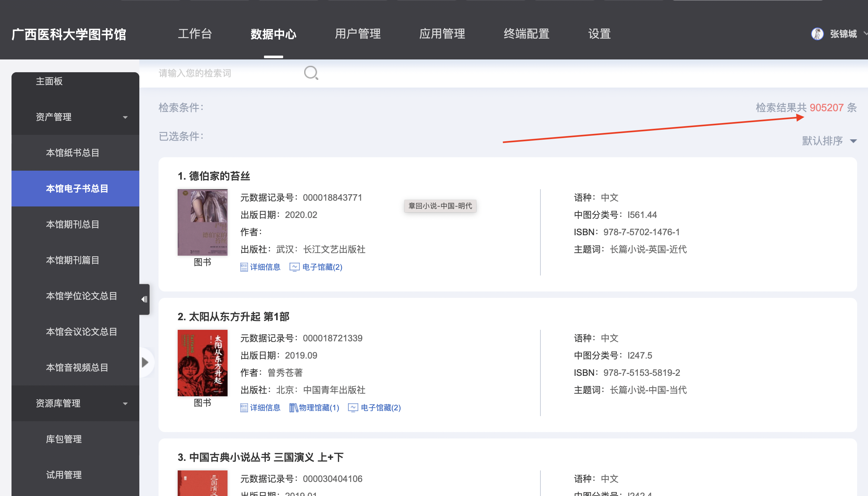
Task: Open 库包管理 in sidebar
Action: (x=64, y=439)
